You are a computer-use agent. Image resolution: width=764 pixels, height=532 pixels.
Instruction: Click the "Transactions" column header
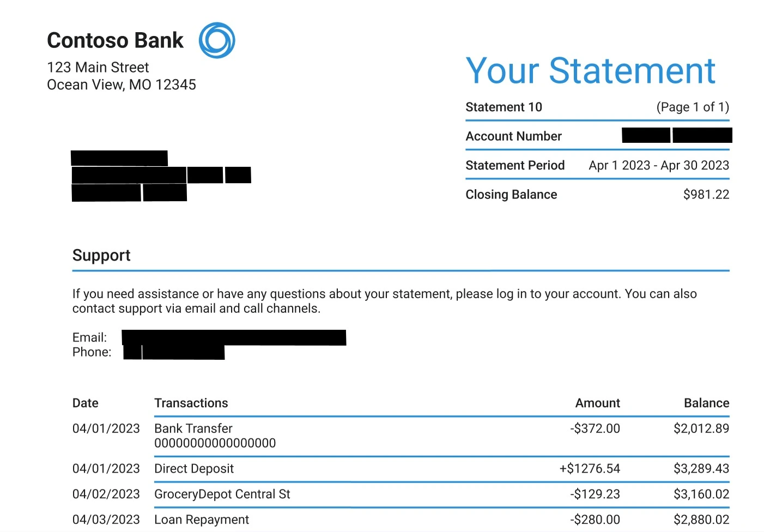point(191,403)
